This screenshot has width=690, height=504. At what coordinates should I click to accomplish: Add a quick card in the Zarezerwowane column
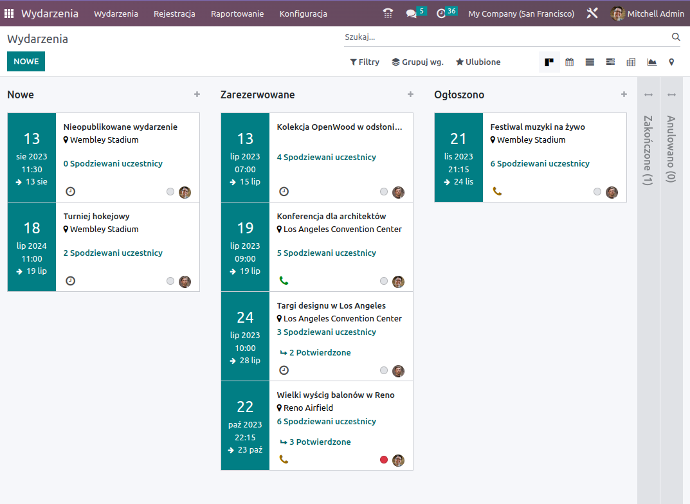(x=411, y=94)
